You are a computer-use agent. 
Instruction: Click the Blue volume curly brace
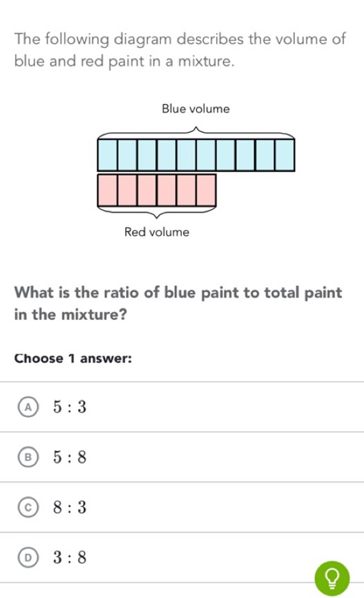coord(197,132)
